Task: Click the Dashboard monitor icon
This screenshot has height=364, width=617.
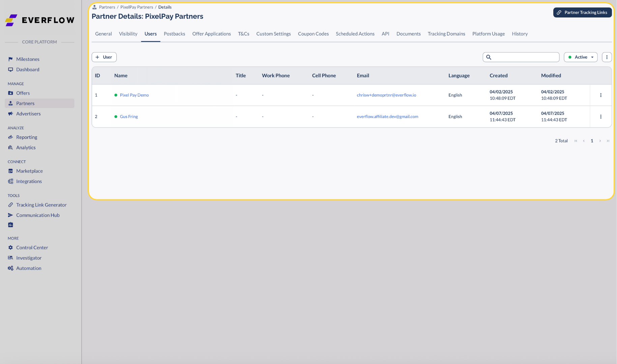Action: (10, 69)
